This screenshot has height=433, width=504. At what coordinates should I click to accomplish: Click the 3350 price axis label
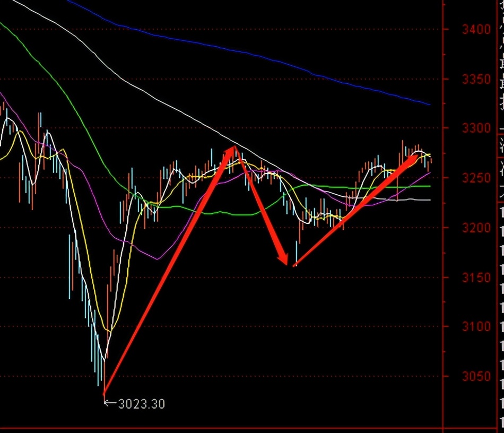point(476,79)
